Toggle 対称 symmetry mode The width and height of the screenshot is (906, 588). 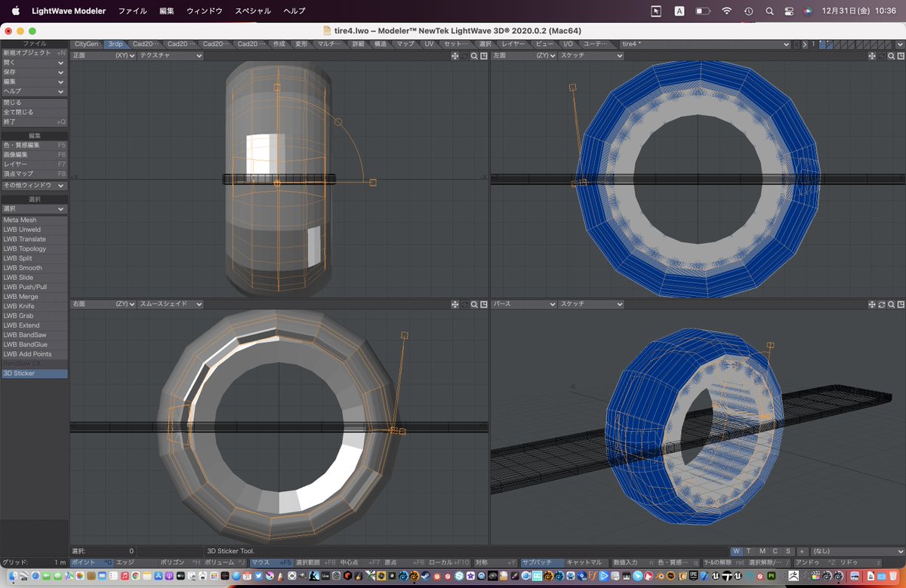pyautogui.click(x=496, y=562)
